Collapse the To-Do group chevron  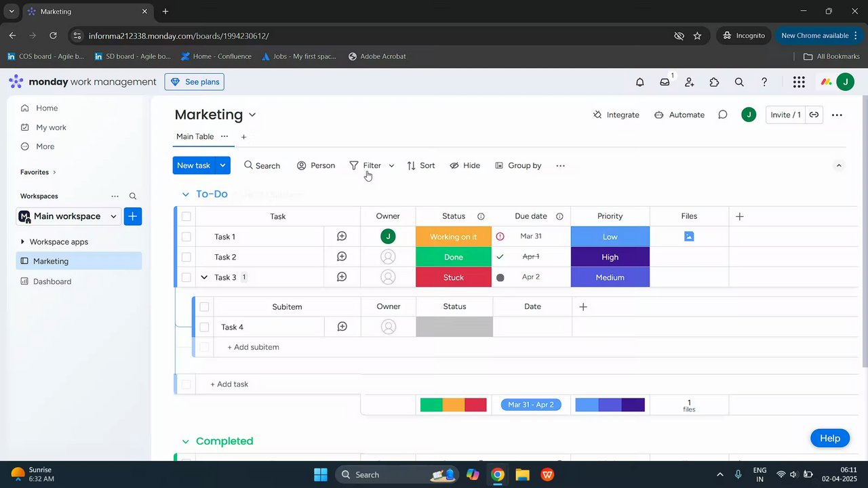pyautogui.click(x=185, y=195)
